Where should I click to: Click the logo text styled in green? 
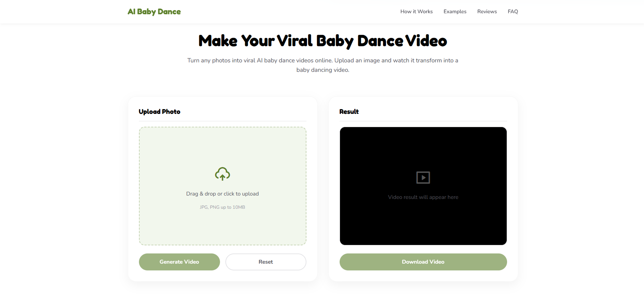tap(154, 11)
